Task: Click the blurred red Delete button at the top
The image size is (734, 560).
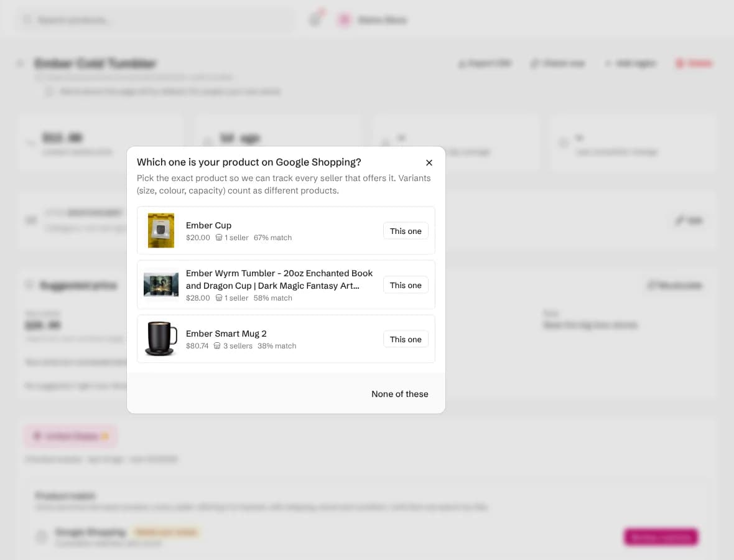Action: (694, 63)
